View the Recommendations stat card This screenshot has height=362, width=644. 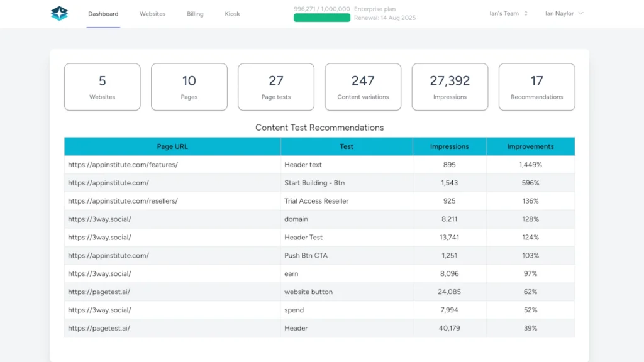[x=536, y=87]
